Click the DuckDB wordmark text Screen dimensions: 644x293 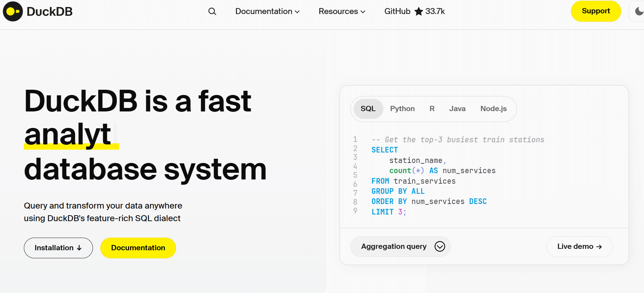click(49, 12)
